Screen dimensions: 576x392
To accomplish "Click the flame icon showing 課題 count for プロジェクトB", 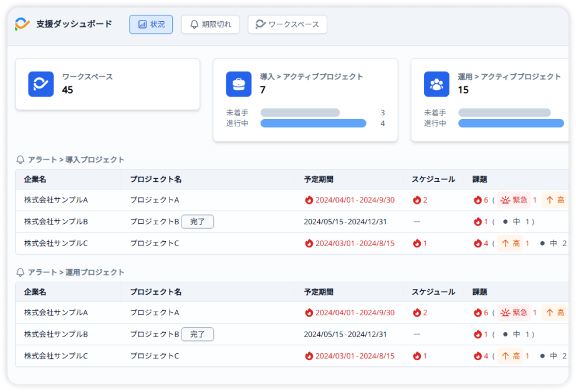I will coord(478,221).
